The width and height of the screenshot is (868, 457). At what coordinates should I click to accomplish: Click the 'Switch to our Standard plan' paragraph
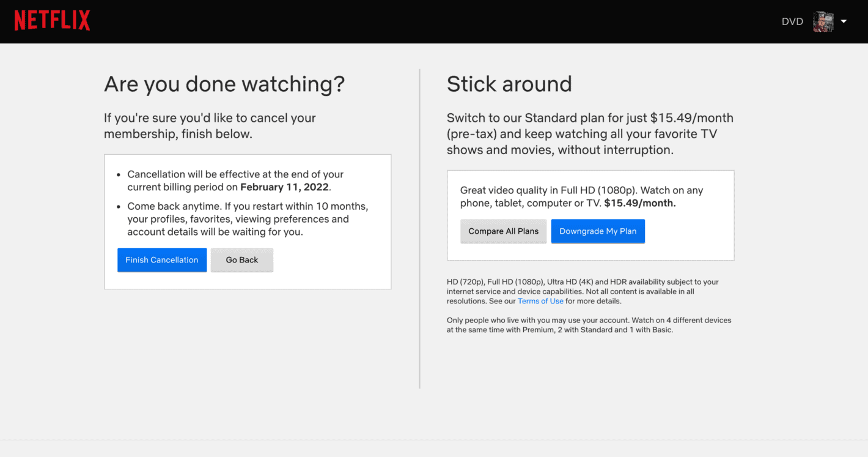point(590,133)
